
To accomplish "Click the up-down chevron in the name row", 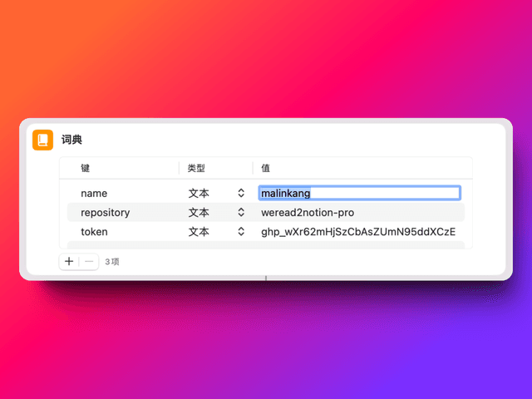I will point(241,193).
